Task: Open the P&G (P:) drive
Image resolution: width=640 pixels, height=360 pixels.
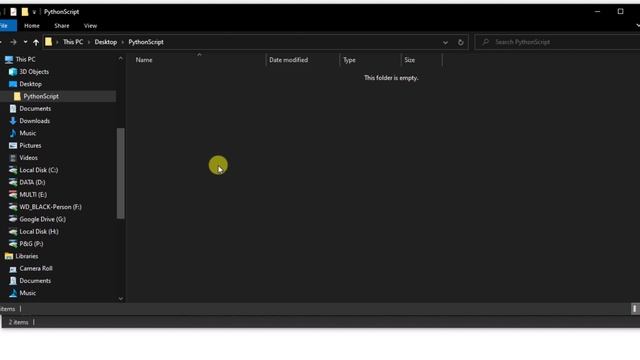Action: [31, 244]
